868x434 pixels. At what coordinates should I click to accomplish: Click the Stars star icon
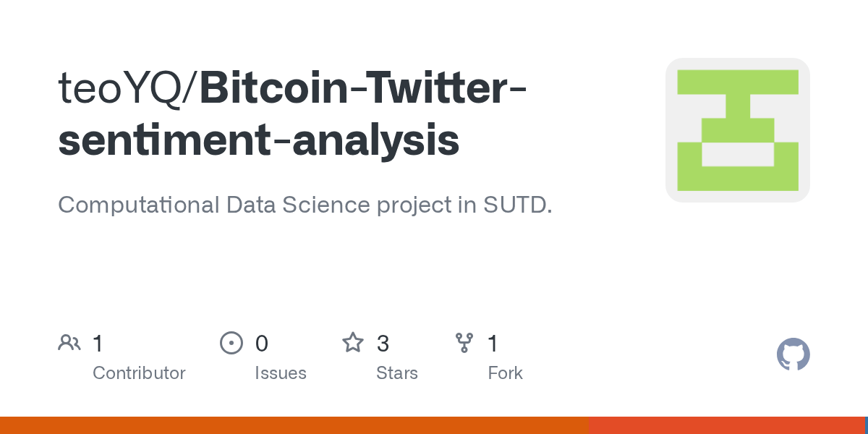pyautogui.click(x=352, y=343)
